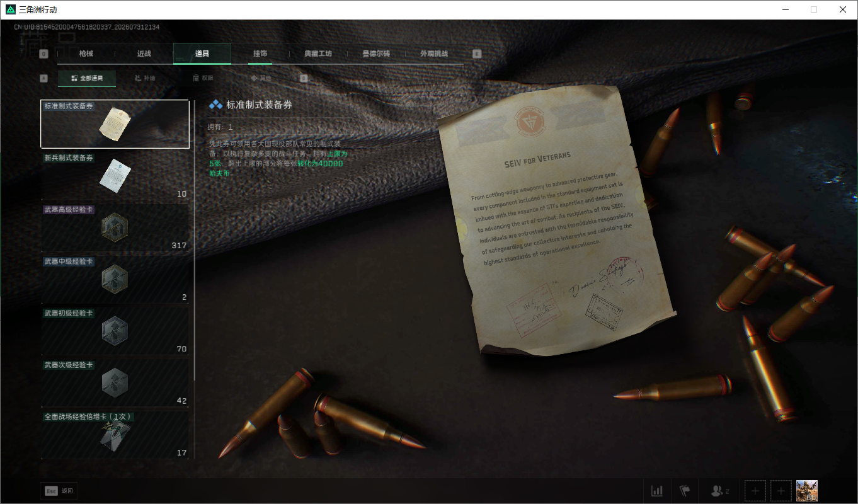Select the 新兵制式装备券 item card
The height and width of the screenshot is (504, 858).
[x=115, y=176]
